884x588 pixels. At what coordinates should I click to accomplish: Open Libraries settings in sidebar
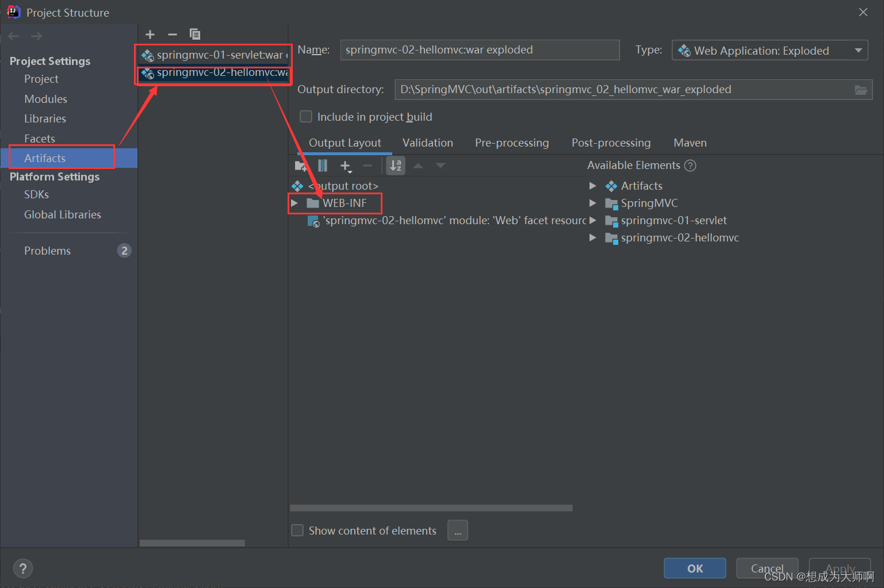[x=45, y=118]
